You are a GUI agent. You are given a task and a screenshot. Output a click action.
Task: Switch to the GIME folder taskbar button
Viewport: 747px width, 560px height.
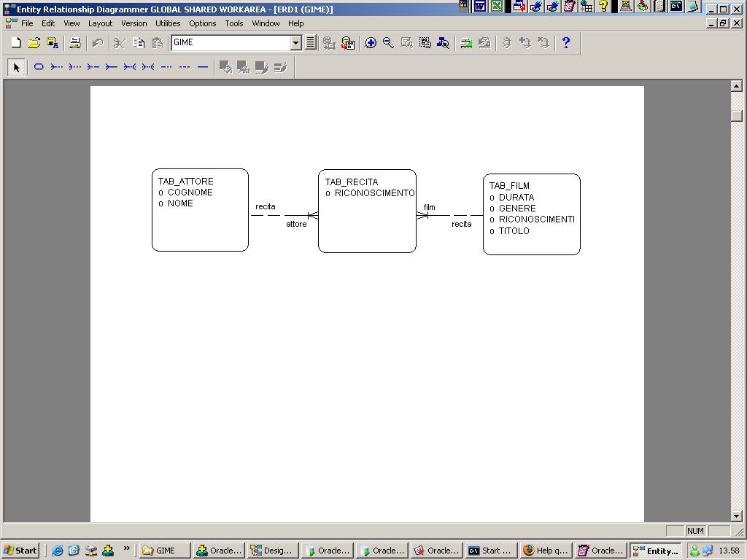(164, 551)
